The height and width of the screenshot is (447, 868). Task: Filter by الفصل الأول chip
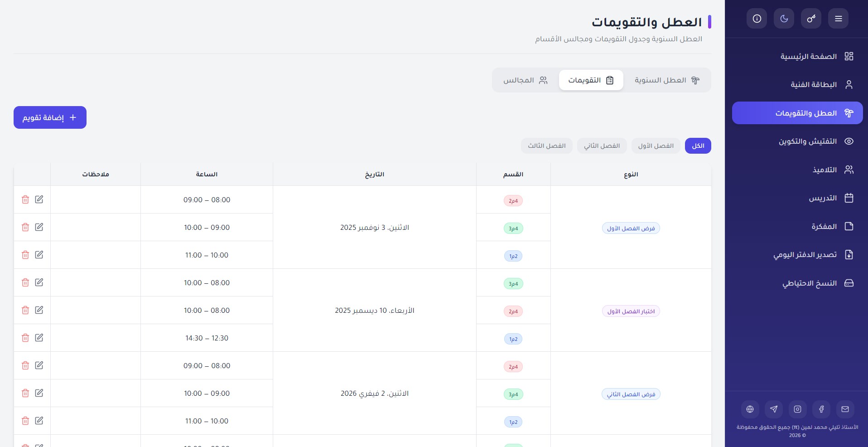coord(656,146)
